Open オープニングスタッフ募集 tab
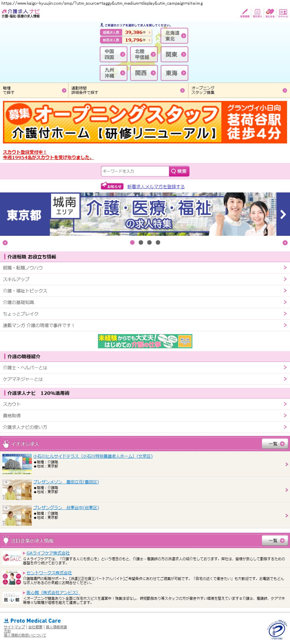The image size is (290, 644). click(239, 90)
